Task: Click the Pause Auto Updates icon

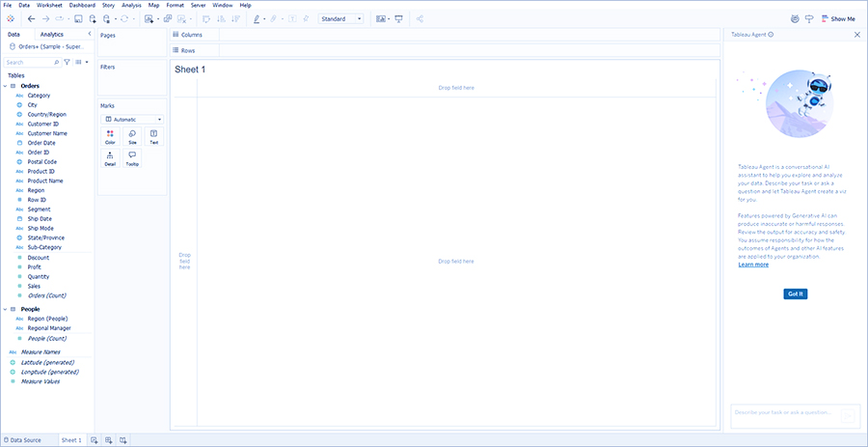Action: [x=107, y=19]
